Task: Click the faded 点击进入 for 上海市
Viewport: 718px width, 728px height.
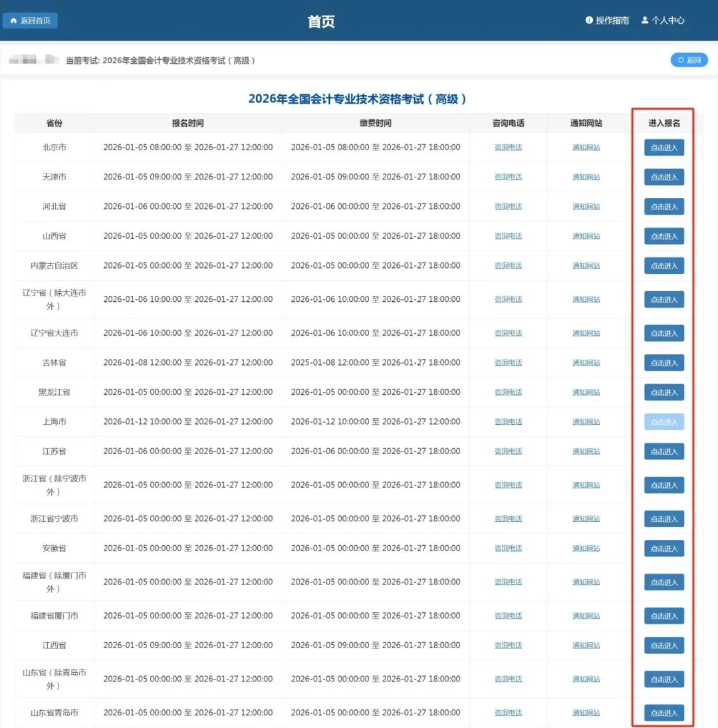Action: tap(663, 422)
